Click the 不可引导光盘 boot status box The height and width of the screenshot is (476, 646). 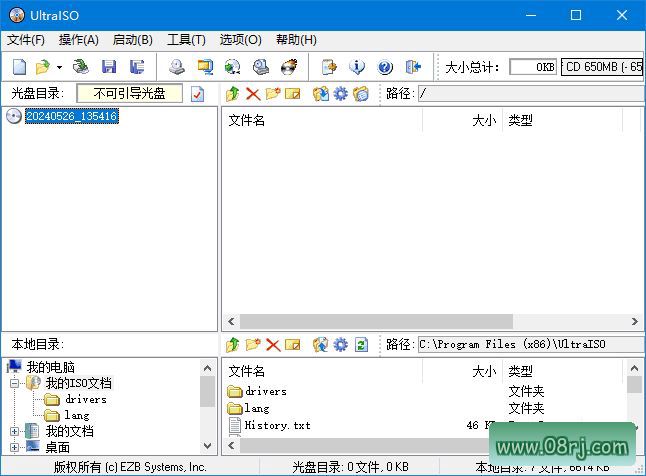(x=129, y=94)
